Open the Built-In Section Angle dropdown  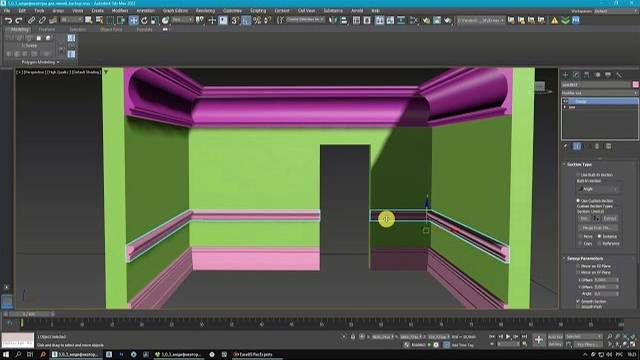click(598, 189)
